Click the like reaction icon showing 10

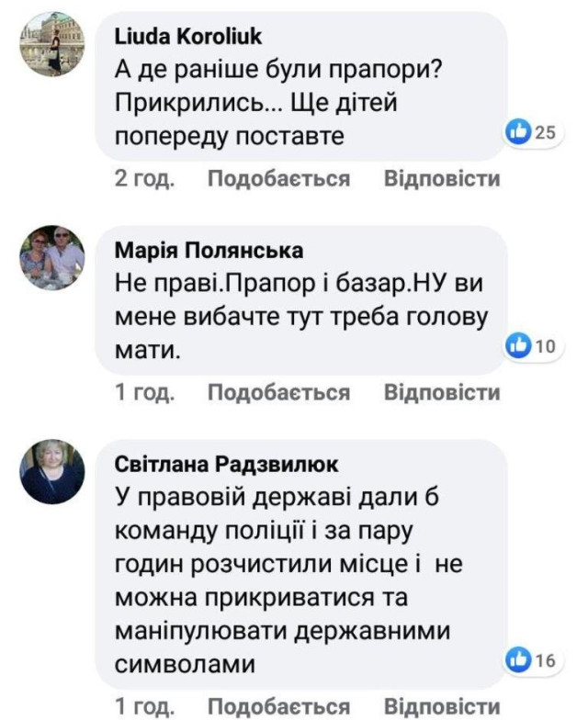(x=520, y=346)
